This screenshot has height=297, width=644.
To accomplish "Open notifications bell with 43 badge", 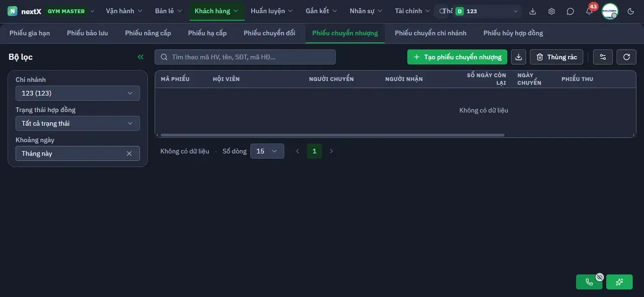I will (x=589, y=11).
